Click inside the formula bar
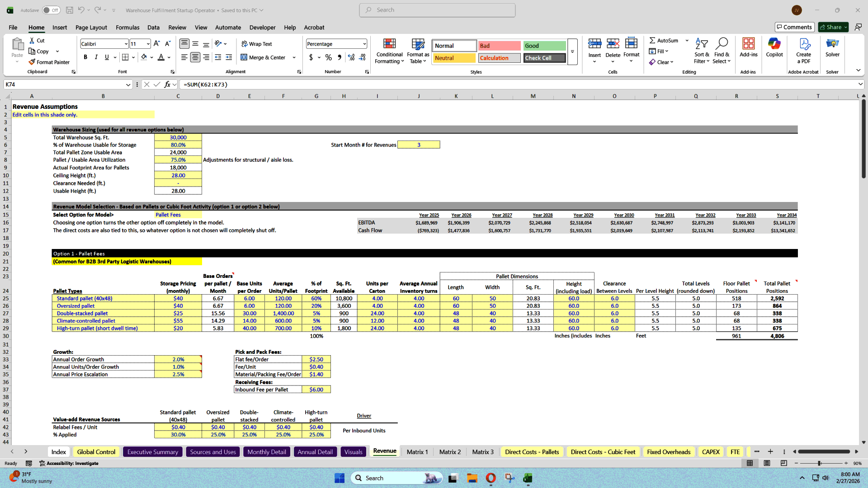 316,84
